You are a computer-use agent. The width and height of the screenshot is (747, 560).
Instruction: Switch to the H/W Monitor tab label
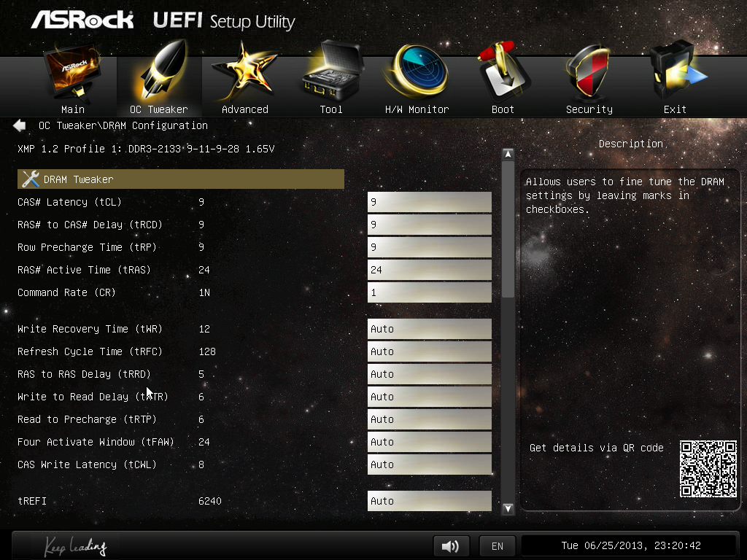click(417, 109)
